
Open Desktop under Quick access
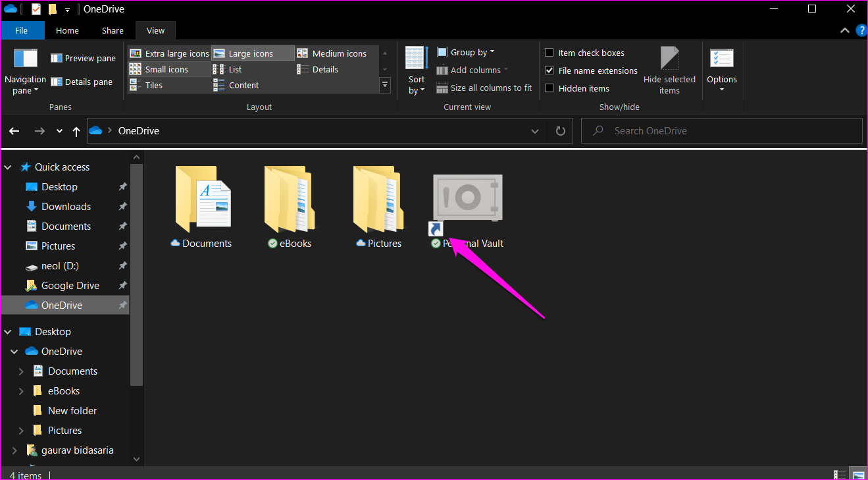[x=60, y=187]
